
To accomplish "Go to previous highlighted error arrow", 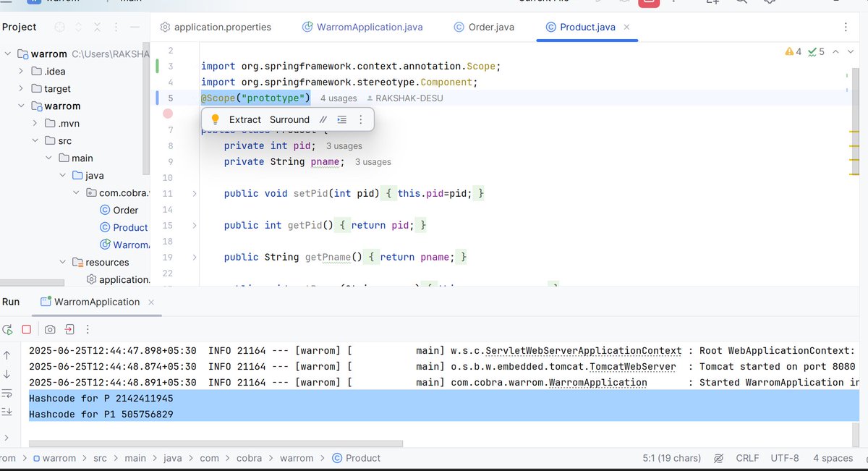I will (835, 52).
